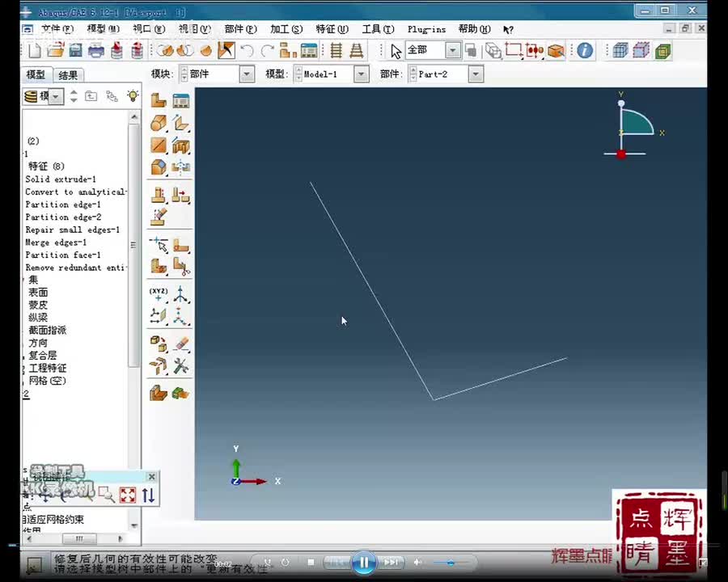Click the Save floppy disk icon

[x=76, y=50]
